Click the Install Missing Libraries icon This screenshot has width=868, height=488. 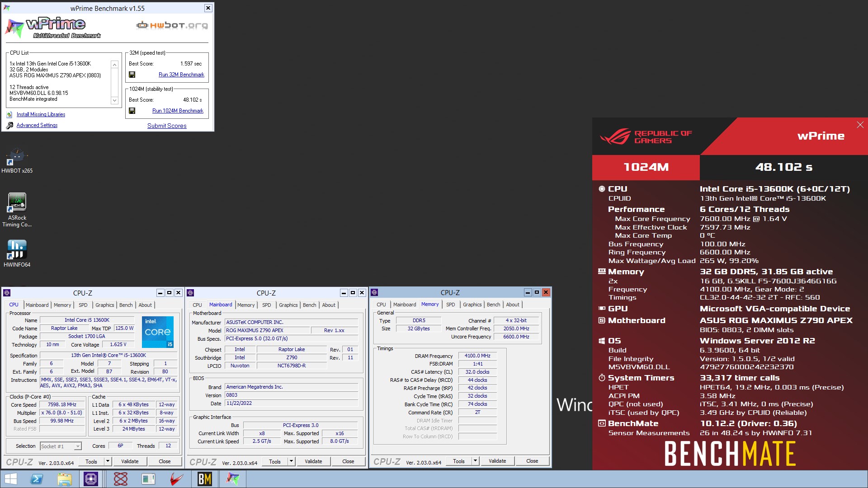click(x=9, y=115)
